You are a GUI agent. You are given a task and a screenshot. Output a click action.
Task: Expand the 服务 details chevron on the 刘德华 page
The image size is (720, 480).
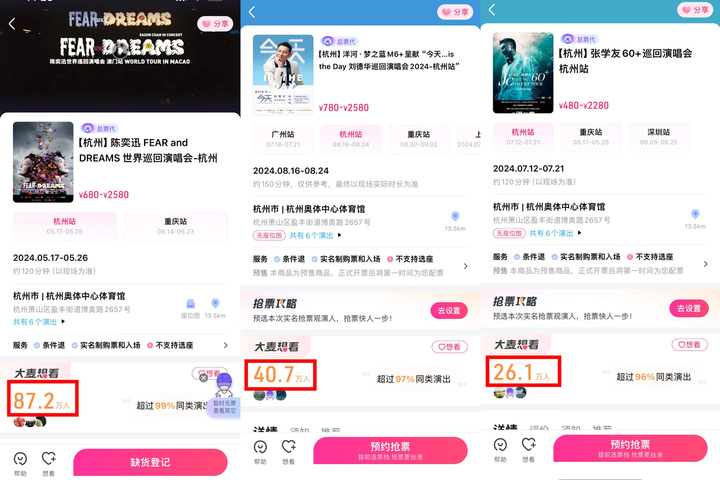(x=465, y=266)
